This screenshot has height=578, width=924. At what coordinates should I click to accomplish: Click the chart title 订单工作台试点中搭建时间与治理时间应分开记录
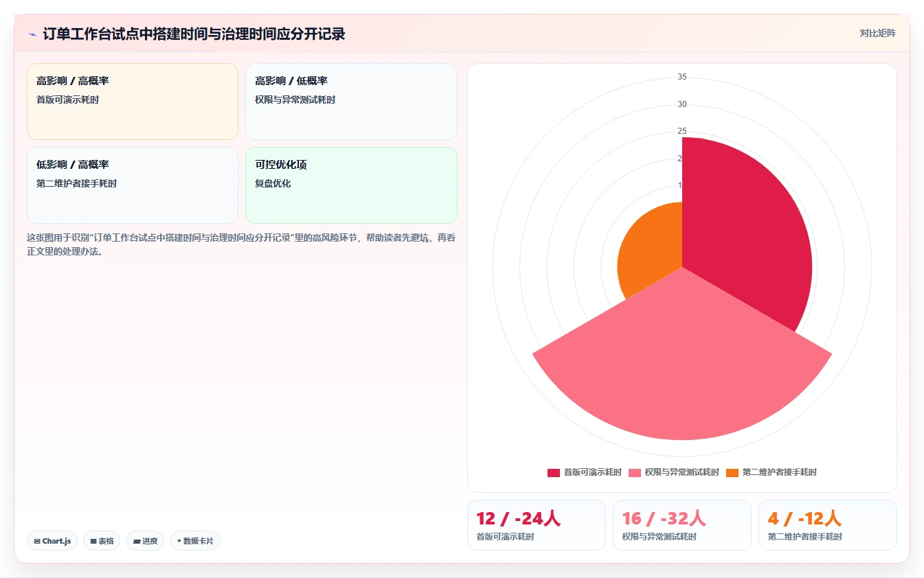click(194, 34)
